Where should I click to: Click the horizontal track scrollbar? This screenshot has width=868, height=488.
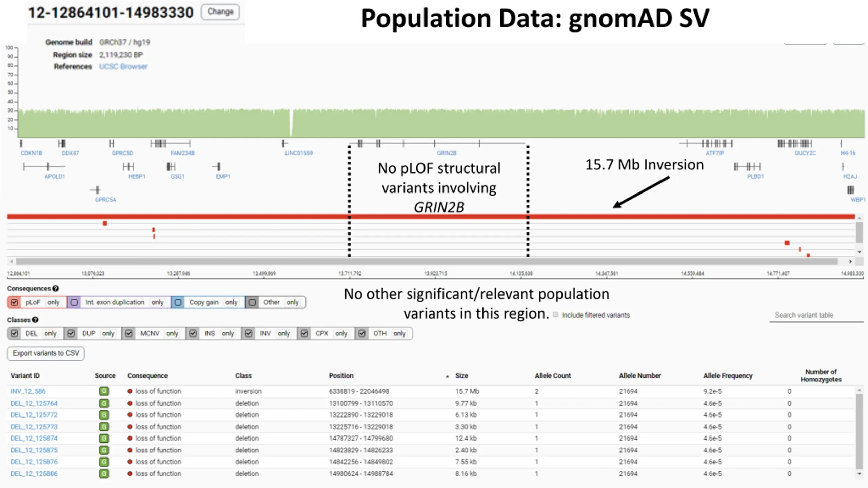tap(427, 261)
